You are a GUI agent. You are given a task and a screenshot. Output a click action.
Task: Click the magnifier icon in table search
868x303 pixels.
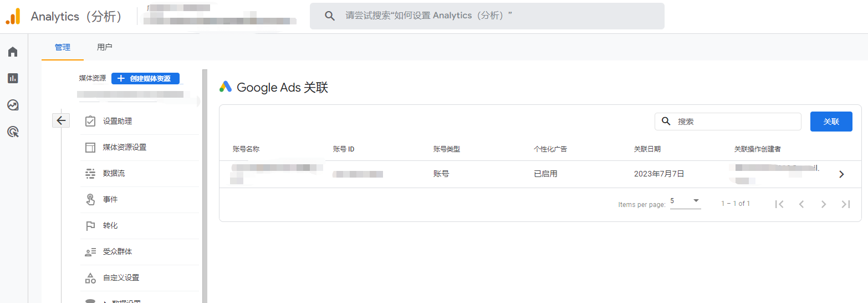666,121
